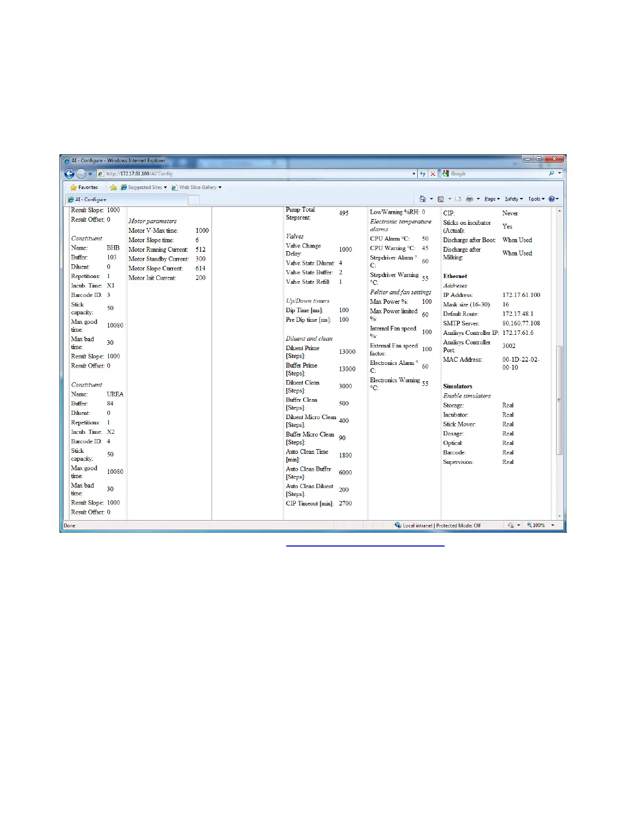Expand the Feeds dropdown arrow
This screenshot has height=834, width=644.
(450, 199)
